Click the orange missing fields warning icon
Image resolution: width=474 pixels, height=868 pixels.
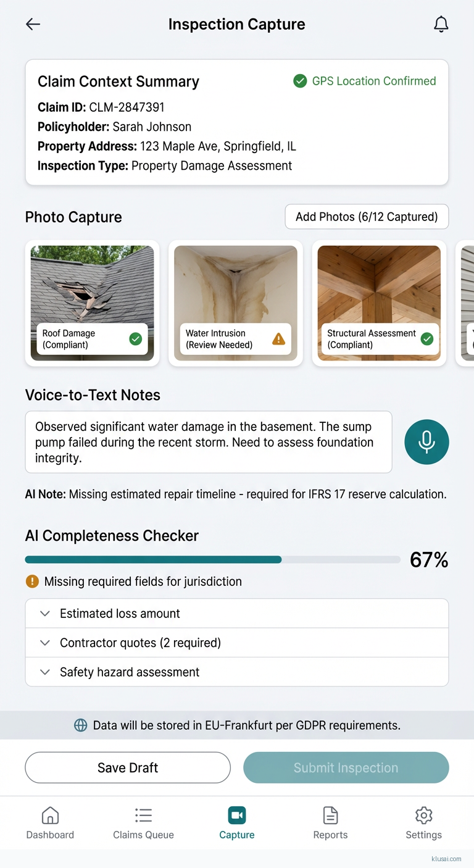click(32, 582)
